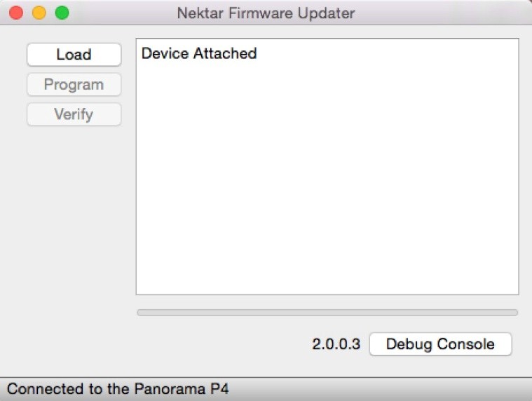Viewport: 532px width, 401px height.
Task: Click the Load button
Action: point(74,55)
